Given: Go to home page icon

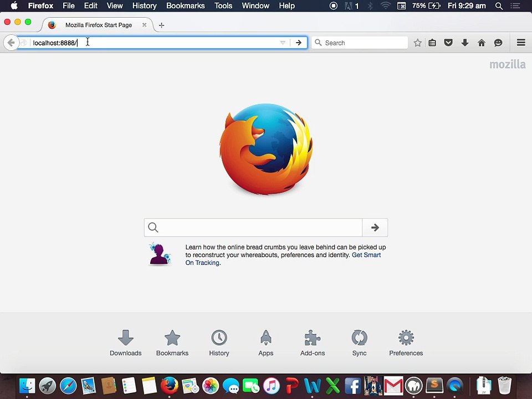Looking at the screenshot, I should point(482,43).
